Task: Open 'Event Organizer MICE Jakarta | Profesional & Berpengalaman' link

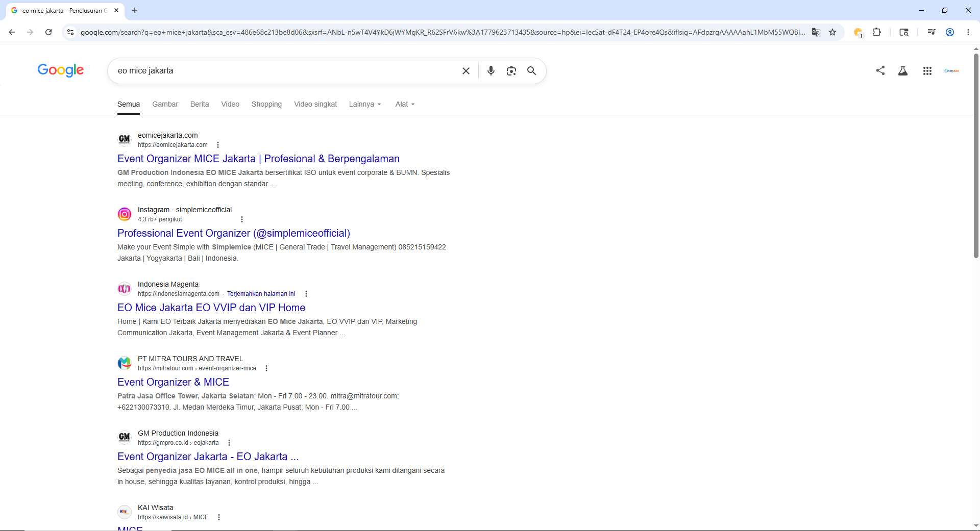Action: point(258,159)
